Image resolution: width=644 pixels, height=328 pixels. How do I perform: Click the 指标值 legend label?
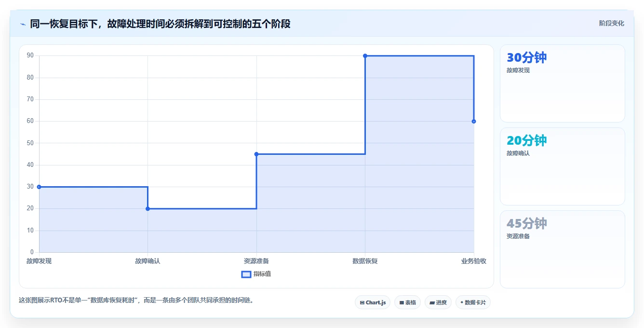pyautogui.click(x=262, y=274)
